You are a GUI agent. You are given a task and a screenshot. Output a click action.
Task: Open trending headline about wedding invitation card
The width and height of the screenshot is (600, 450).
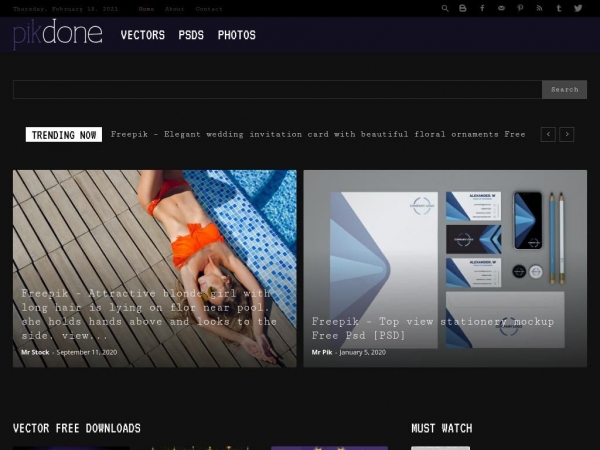coord(318,134)
